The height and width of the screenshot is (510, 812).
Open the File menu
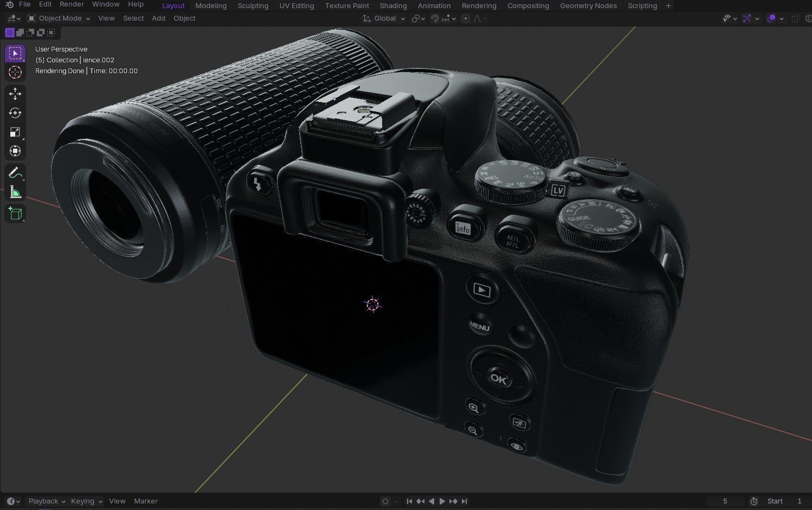[x=24, y=5]
